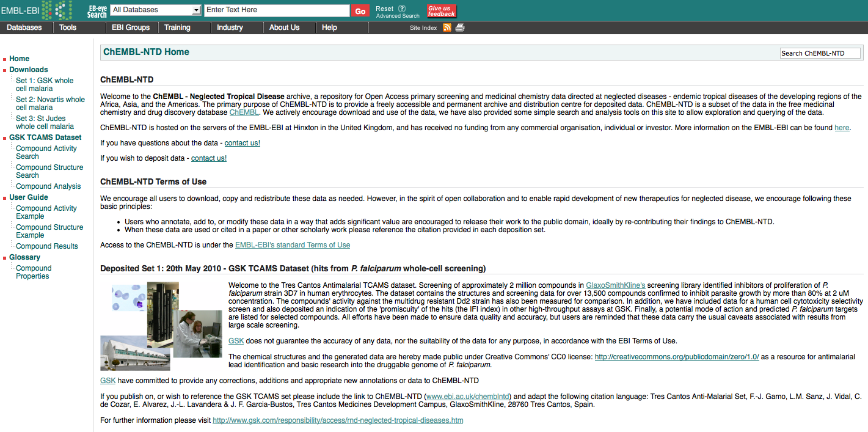
Task: Open the Industry menu
Action: [230, 27]
